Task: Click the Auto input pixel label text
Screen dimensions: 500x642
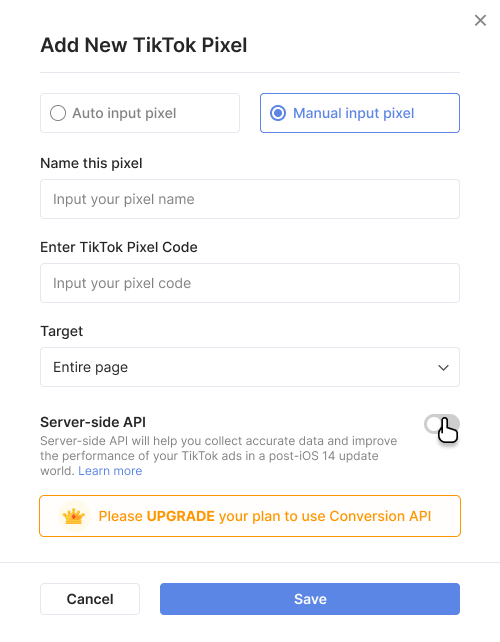Action: 124,113
